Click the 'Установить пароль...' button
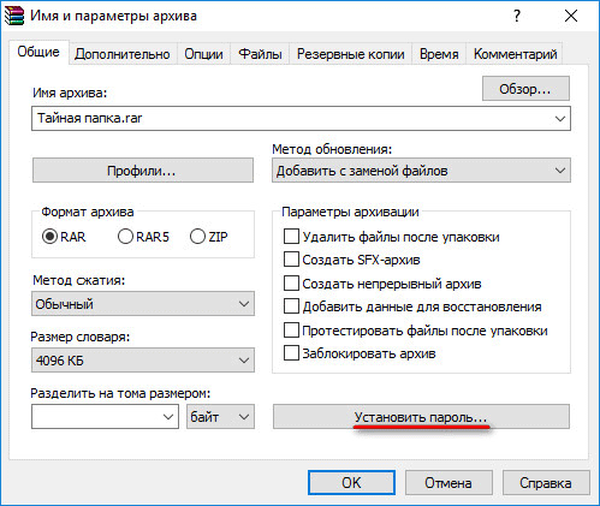Screen dimensions: 600x506 420,416
